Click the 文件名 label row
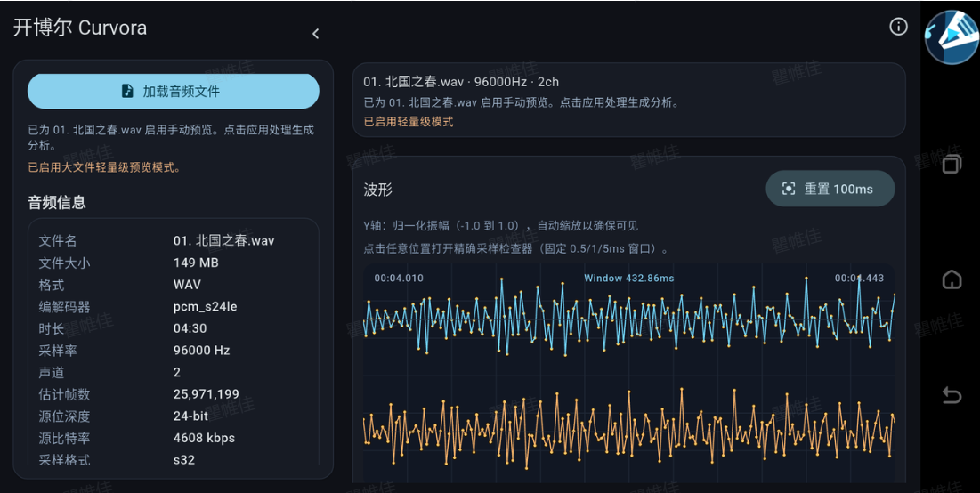Viewport: 980px width, 493px height. 58,240
